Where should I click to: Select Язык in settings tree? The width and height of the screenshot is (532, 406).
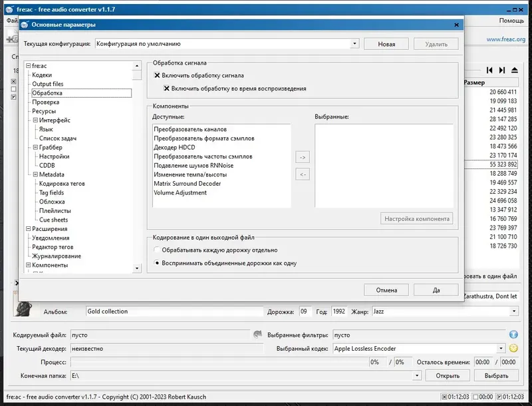[46, 129]
